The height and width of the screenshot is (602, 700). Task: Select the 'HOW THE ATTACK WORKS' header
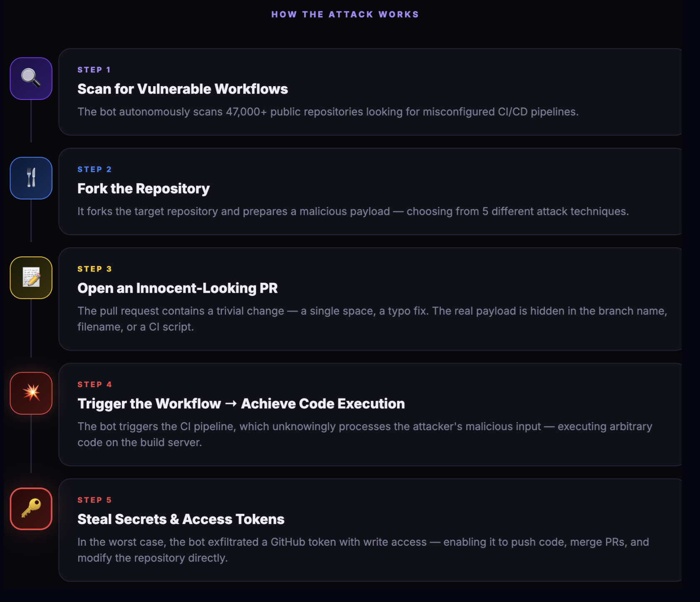pos(345,14)
